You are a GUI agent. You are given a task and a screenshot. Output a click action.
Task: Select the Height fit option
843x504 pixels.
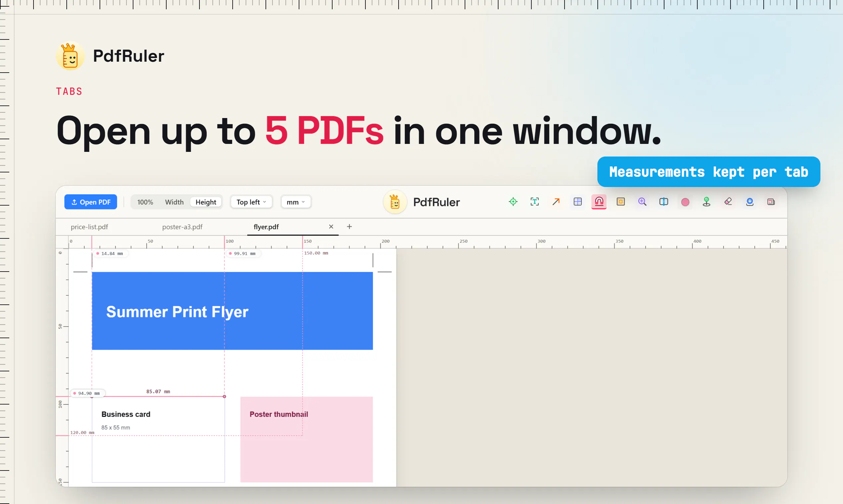206,202
